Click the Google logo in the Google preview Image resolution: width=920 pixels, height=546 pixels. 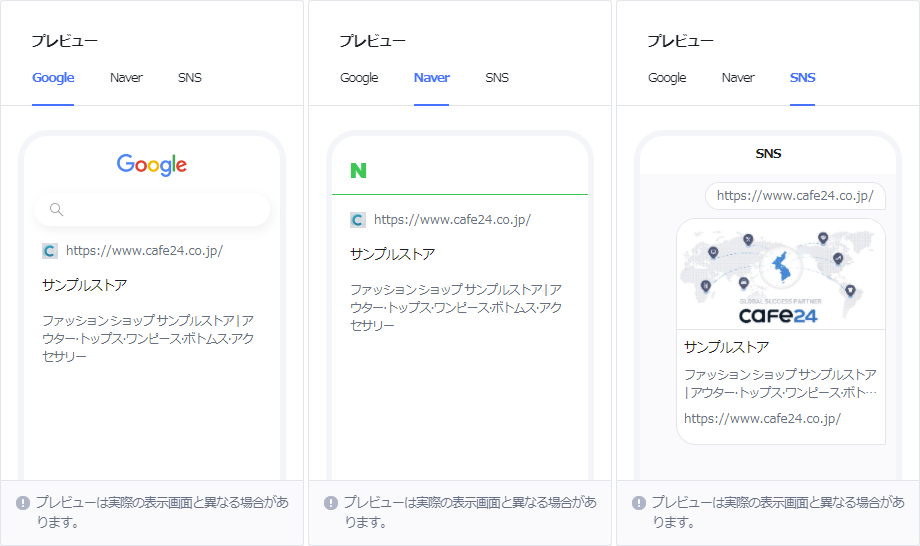[152, 165]
